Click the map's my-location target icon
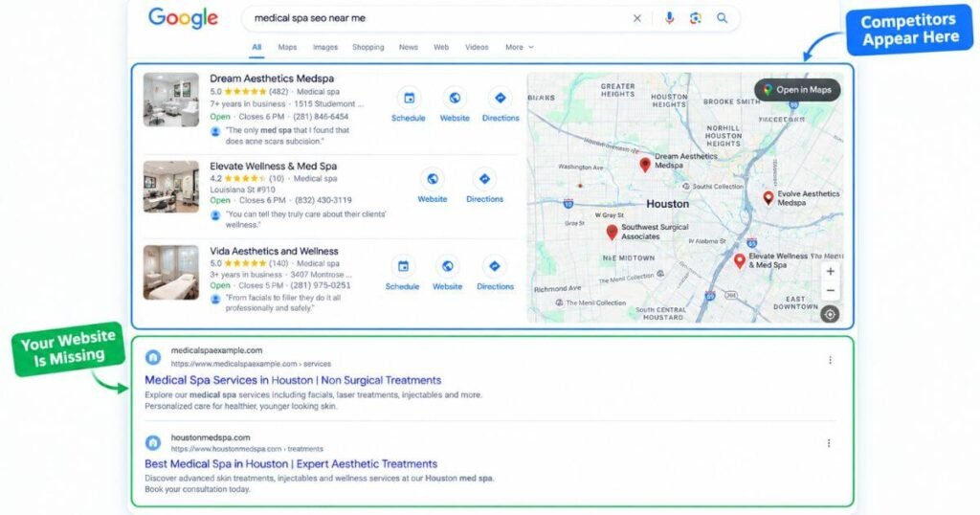Viewport: 980px width, 515px height. coord(830,314)
